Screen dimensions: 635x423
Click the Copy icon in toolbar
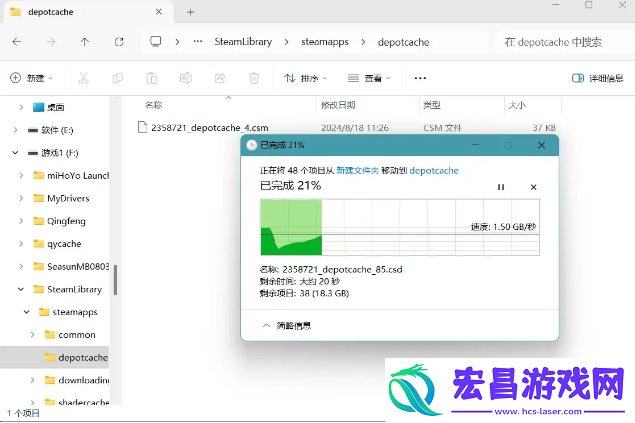[117, 78]
